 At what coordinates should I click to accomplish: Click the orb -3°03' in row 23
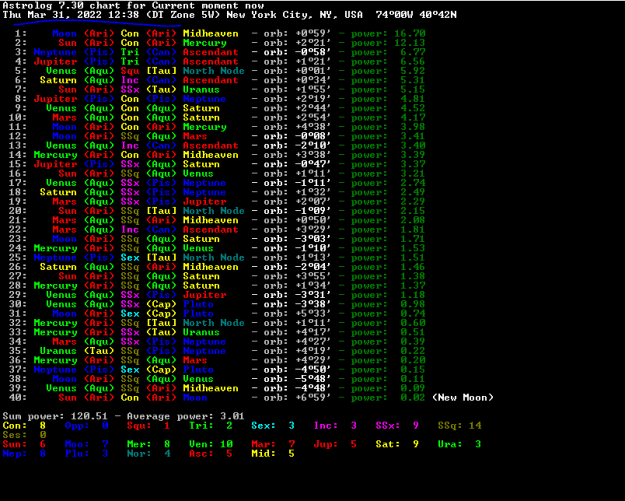click(x=313, y=239)
